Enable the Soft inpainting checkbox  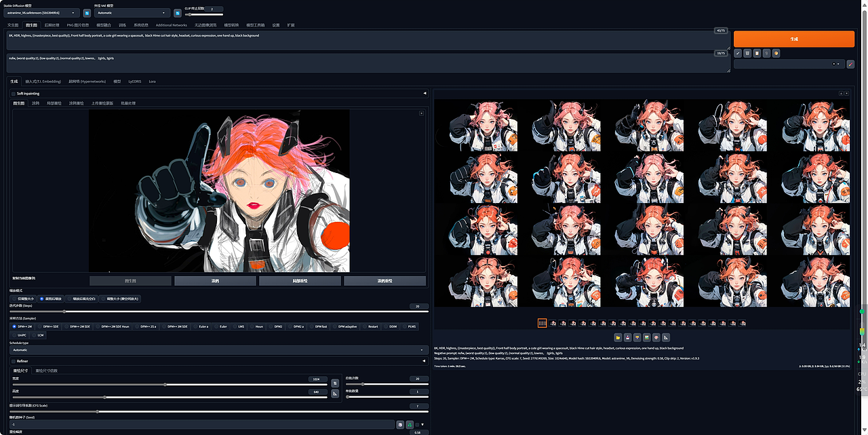point(14,93)
